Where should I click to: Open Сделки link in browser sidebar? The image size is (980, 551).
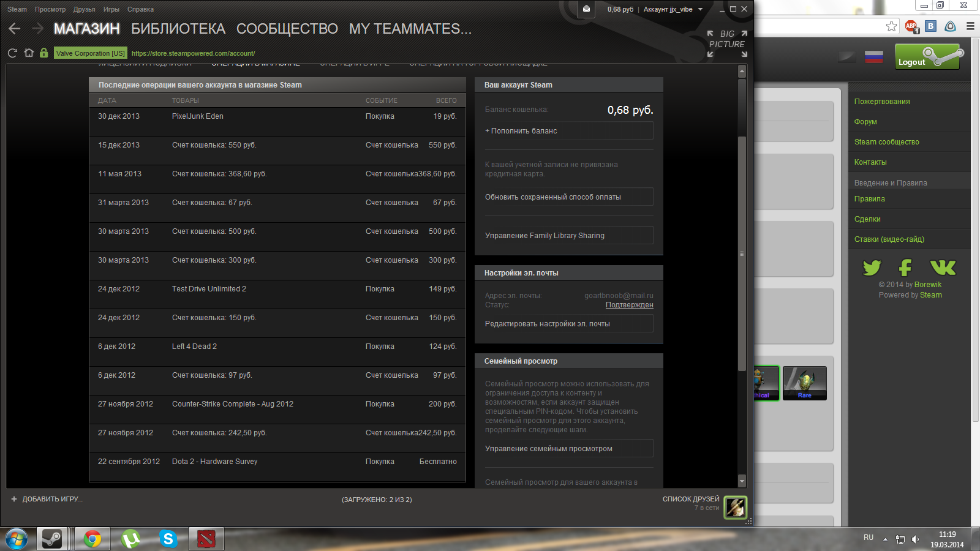point(867,219)
